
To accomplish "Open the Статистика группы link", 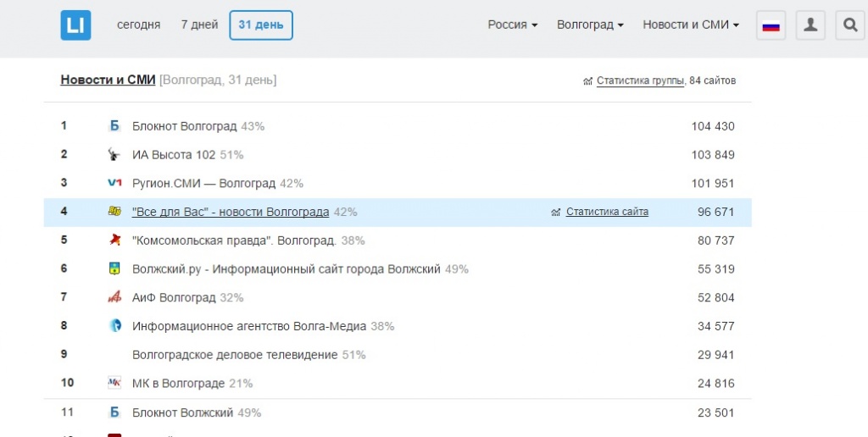I will pyautogui.click(x=640, y=80).
